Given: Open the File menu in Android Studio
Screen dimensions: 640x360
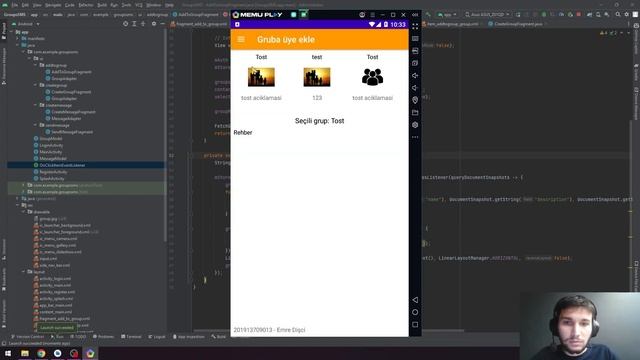Looking at the screenshot, I should [x=15, y=5].
